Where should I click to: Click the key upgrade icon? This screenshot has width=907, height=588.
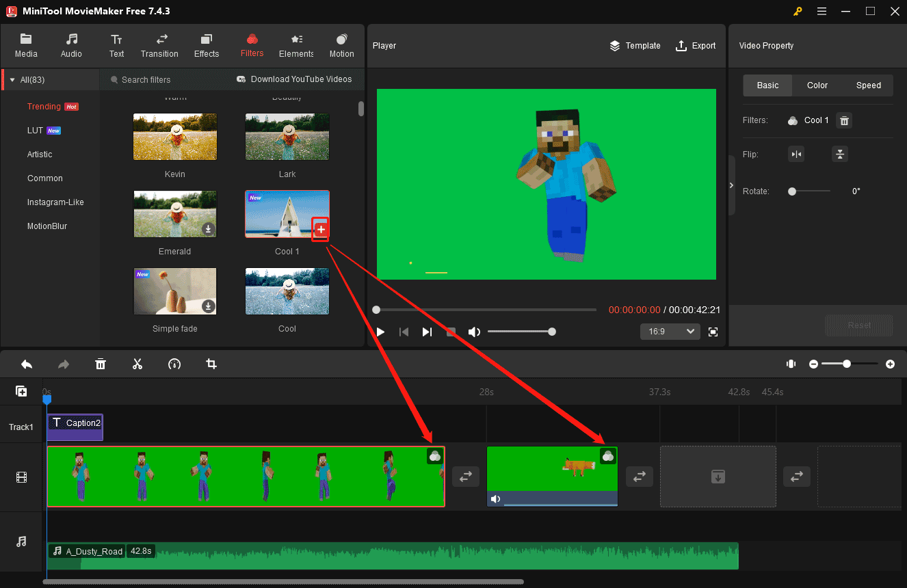coord(798,11)
